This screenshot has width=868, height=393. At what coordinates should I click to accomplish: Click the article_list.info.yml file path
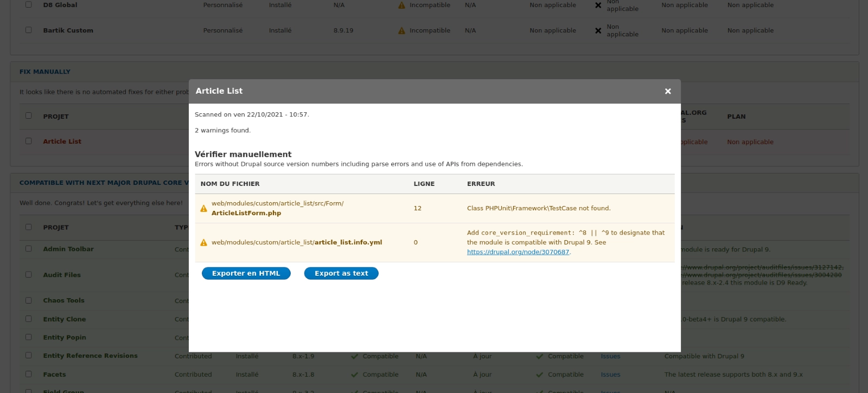(x=297, y=243)
